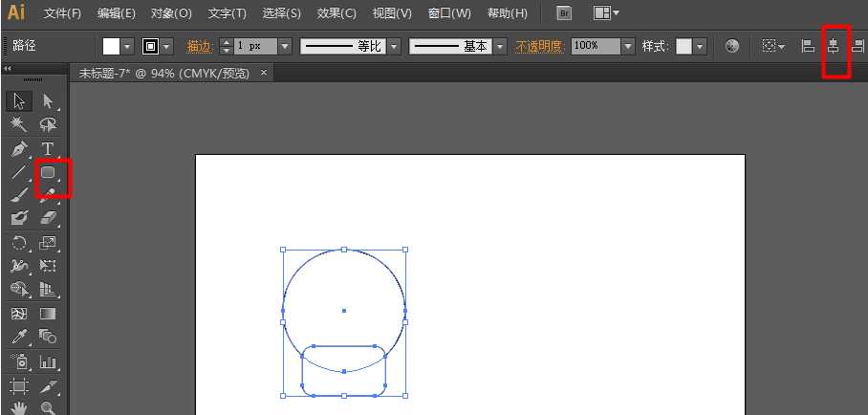Screen dimensions: 868x415
Task: Click the Recolor Artwork color wheel icon
Action: (732, 47)
